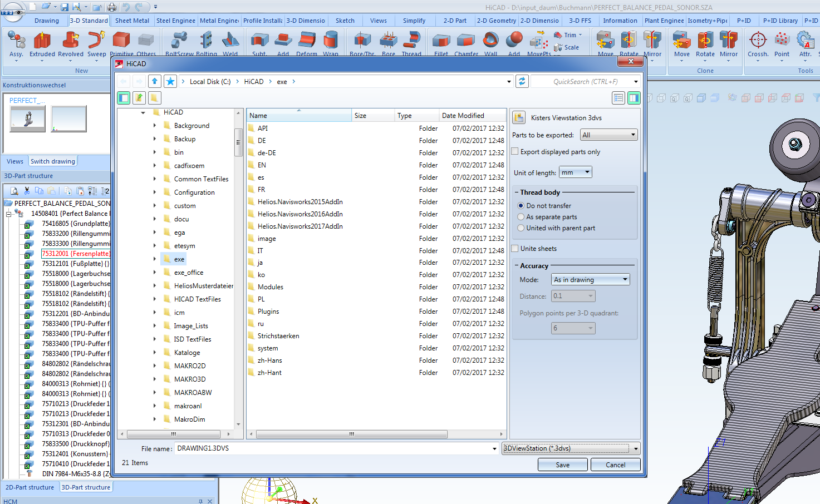This screenshot has height=504, width=820.
Task: Click the Sweep tool icon
Action: [x=96, y=41]
